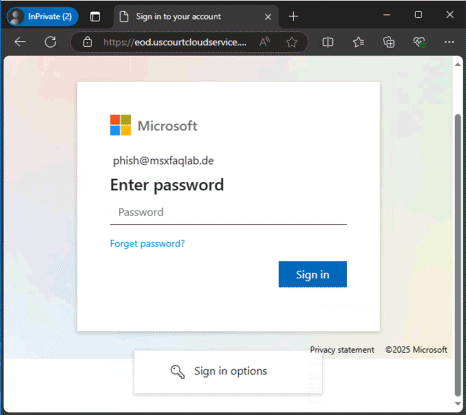Reload the page with Refresh icon
Screen dimensions: 466x415
pos(50,42)
